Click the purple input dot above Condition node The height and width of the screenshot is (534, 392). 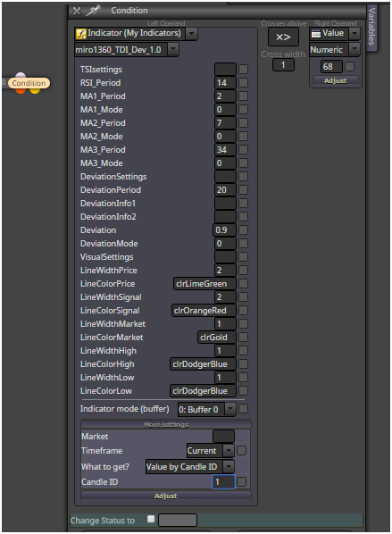coord(21,76)
